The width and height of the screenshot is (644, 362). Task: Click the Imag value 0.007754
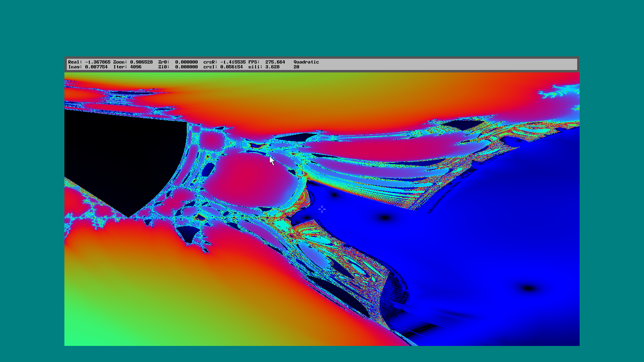[96, 67]
